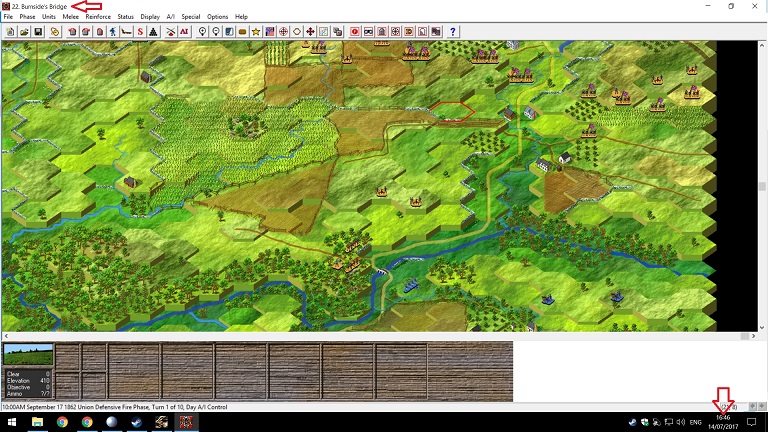The width and height of the screenshot is (768, 432).
Task: Click the terrain preview thumbnail in info panel
Action: pos(28,355)
